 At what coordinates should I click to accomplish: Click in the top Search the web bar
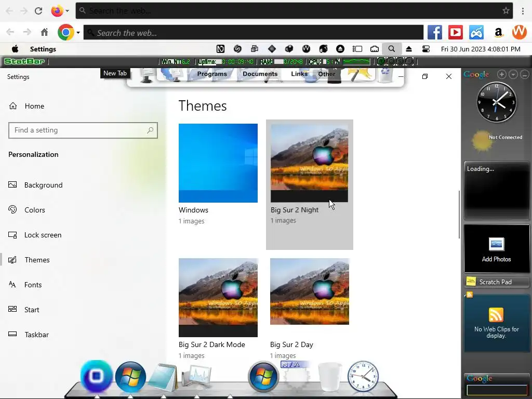[x=294, y=11]
